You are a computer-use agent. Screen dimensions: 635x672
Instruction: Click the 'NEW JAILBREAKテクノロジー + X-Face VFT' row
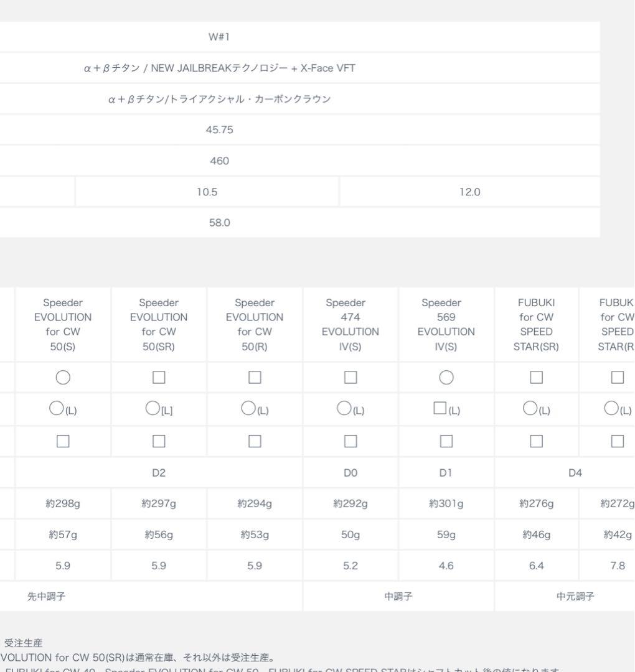[219, 68]
